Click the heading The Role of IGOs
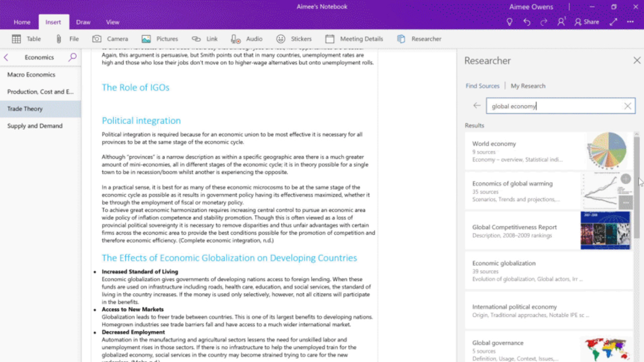Image resolution: width=644 pixels, height=362 pixels. [x=135, y=87]
